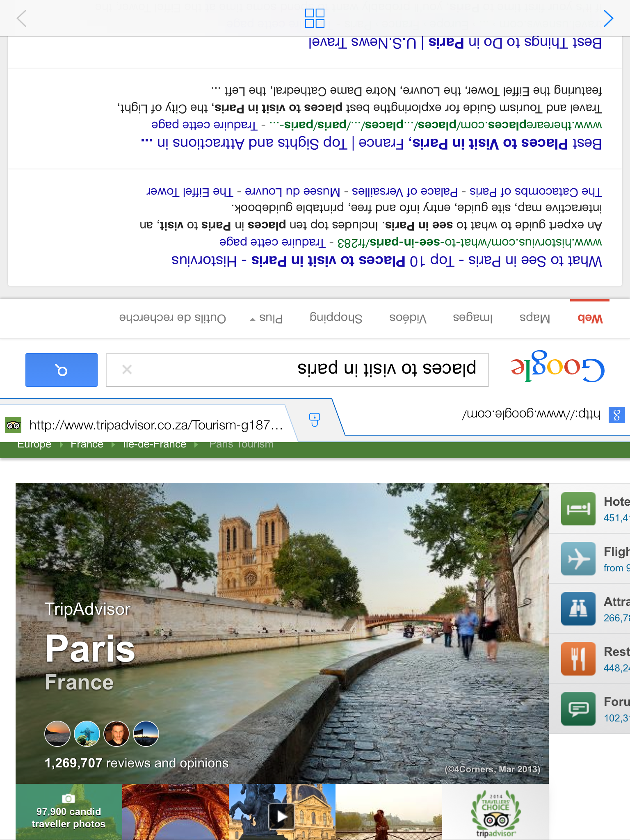
Task: Tap the pin icon between browser tabs
Action: coord(314,420)
